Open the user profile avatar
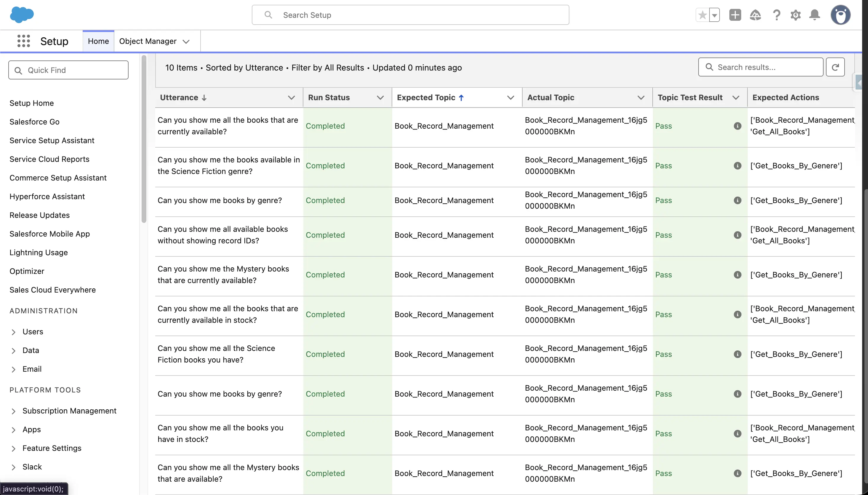 pyautogui.click(x=840, y=15)
